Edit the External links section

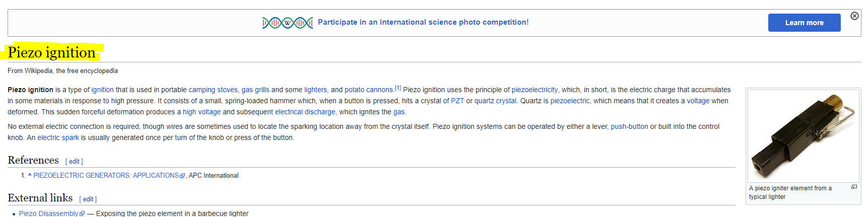coord(88,199)
